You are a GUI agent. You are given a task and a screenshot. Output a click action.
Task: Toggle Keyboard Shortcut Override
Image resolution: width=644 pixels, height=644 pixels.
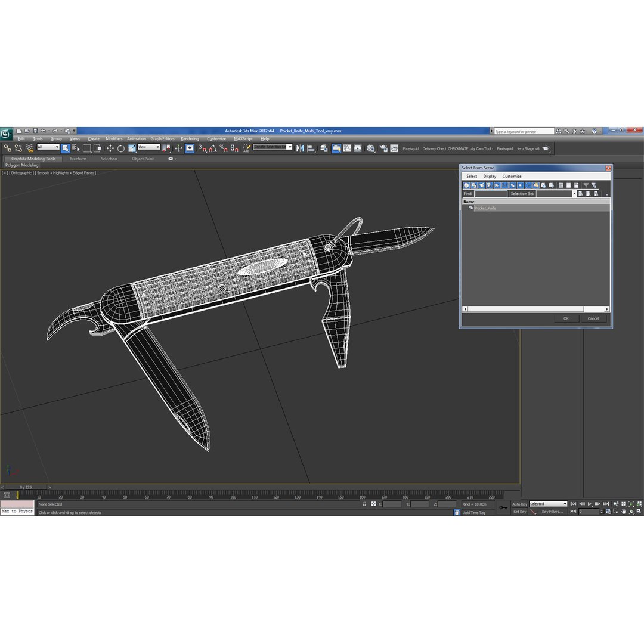click(190, 148)
